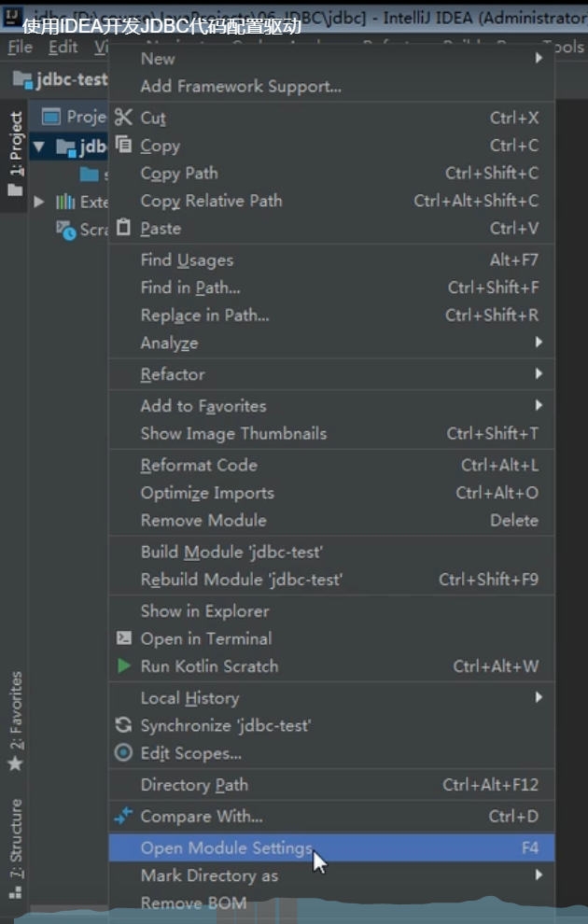Click the jdbc-test breadcrumb label
The width and height of the screenshot is (588, 924).
point(72,79)
